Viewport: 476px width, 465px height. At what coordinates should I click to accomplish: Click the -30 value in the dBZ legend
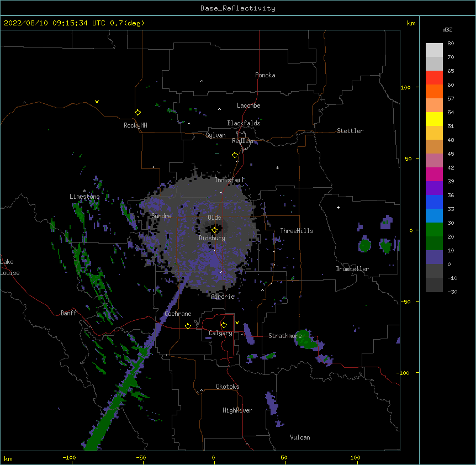pyautogui.click(x=452, y=292)
